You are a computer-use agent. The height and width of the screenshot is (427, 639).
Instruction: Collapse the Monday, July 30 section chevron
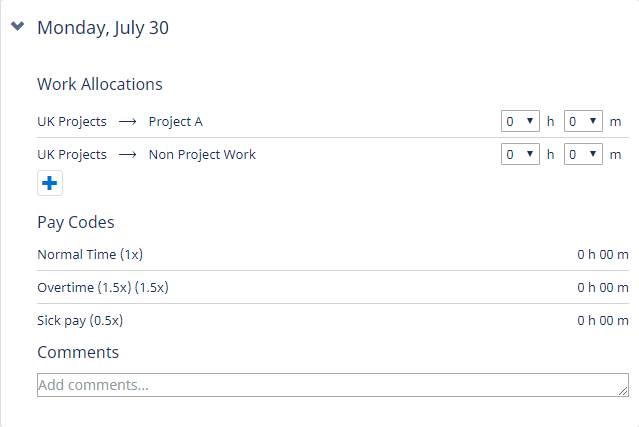point(17,27)
